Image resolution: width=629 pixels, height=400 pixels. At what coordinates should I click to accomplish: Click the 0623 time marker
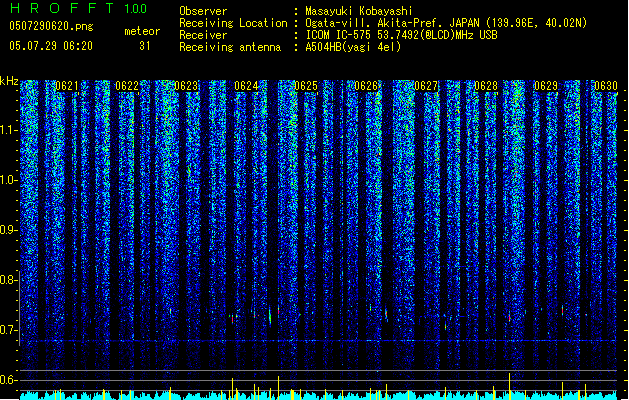pyautogui.click(x=186, y=86)
